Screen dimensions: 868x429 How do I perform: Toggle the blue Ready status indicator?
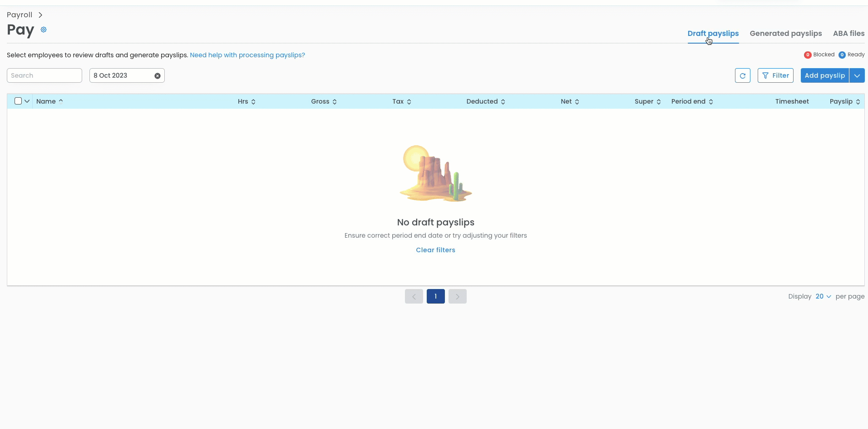[842, 55]
